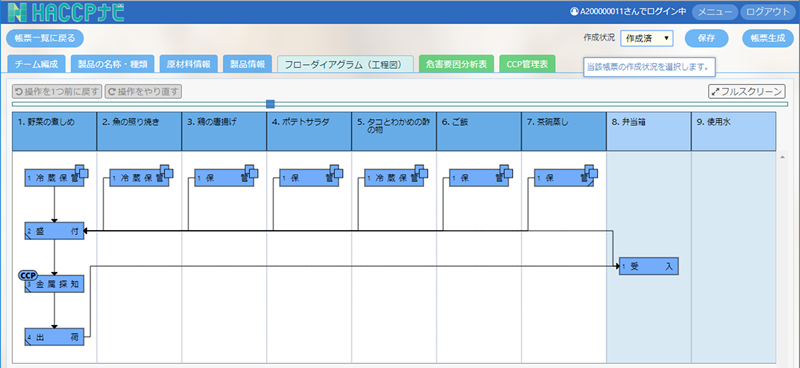Click the 8. 弁当箱 column header

click(x=648, y=131)
